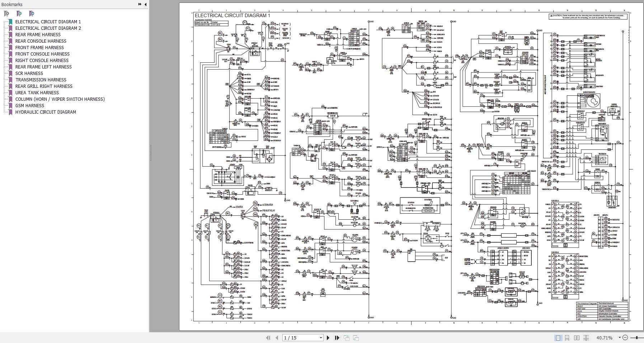Click bookmark icon beside RIGHT CONSOLE HARNESS
Viewport: 644px width, 343px height.
click(x=10, y=61)
